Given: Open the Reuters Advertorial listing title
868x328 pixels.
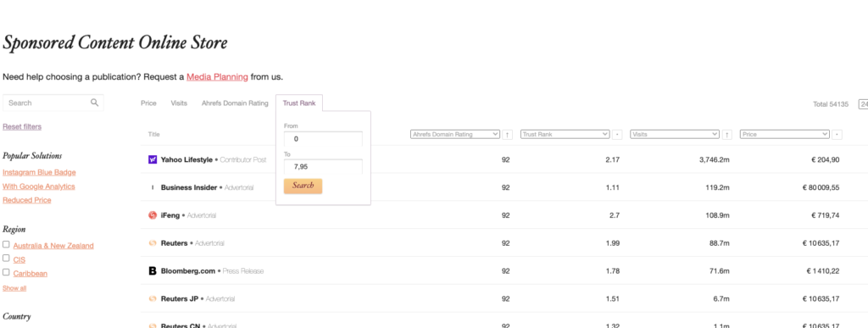Looking at the screenshot, I should [175, 242].
